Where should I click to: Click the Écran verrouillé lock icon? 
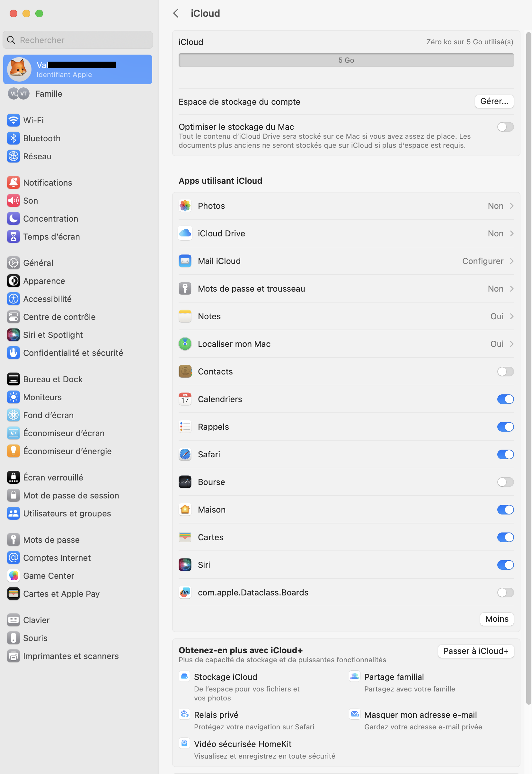13,478
